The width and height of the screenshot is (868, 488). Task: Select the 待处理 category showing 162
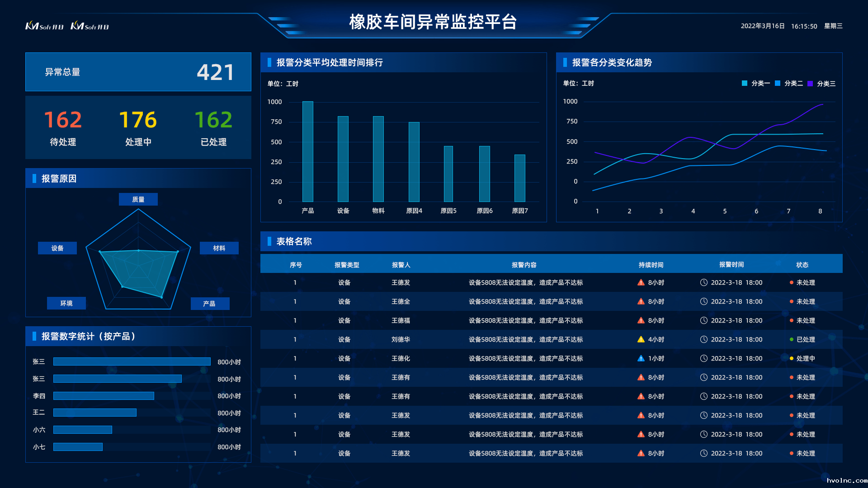(63, 128)
